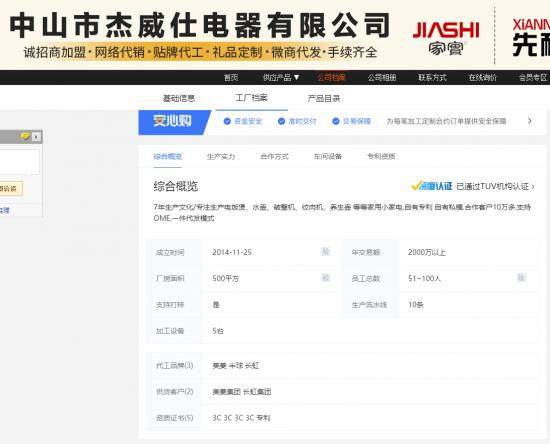The width and height of the screenshot is (550, 444).
Task: Click the yellow gem badge icon in sidebar header
Action: click(x=26, y=136)
